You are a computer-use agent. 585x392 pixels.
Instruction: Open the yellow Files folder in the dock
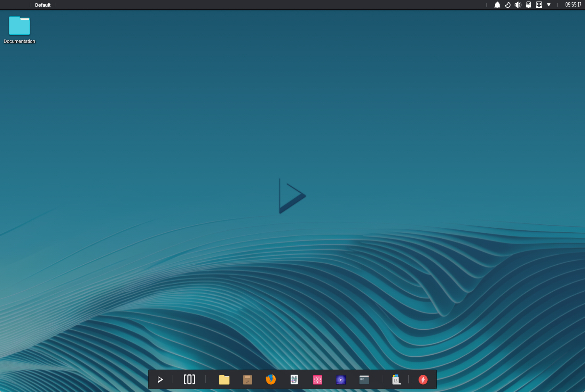(224, 379)
